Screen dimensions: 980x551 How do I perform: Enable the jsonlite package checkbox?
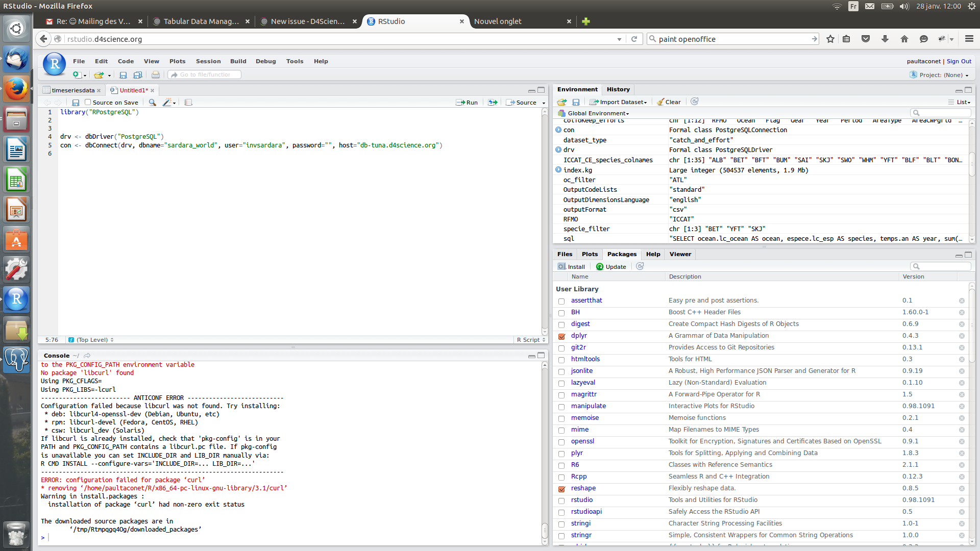click(561, 371)
